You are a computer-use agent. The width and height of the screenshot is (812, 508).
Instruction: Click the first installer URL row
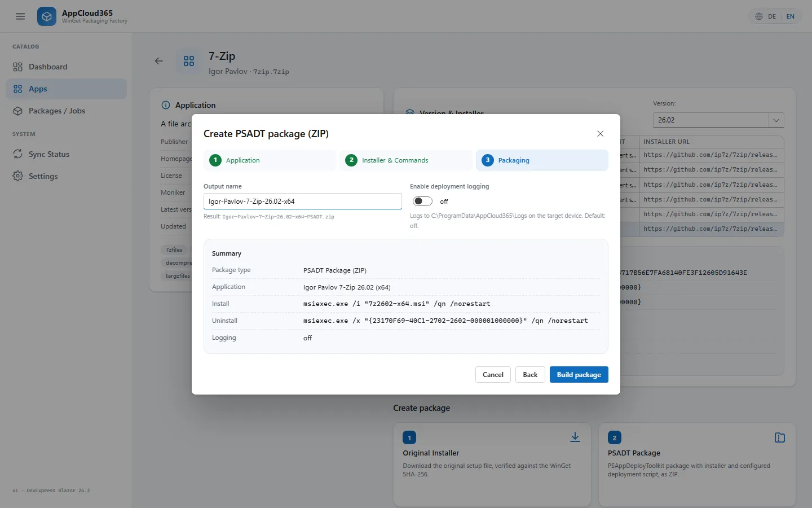coord(710,155)
